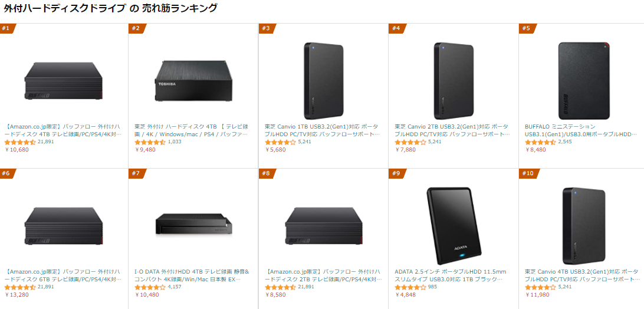The height and width of the screenshot is (309, 644).
Task: Click the 985 review count link
Action: coord(433,287)
